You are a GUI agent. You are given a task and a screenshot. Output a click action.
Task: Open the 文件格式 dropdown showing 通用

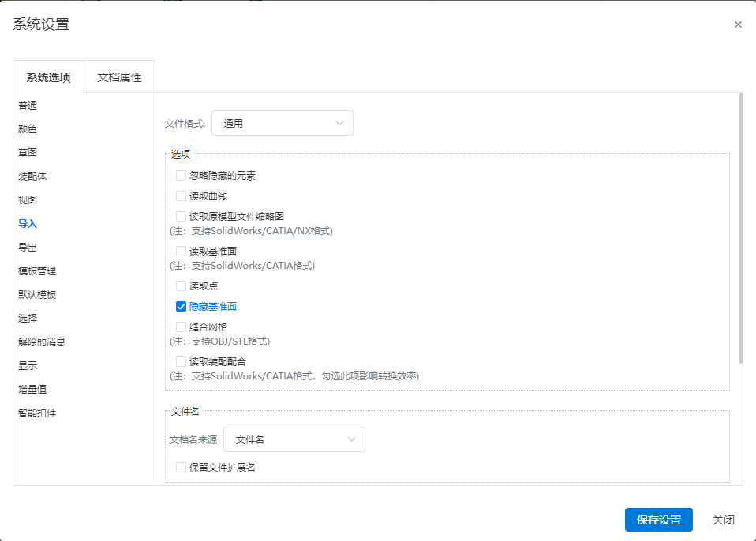pyautogui.click(x=283, y=123)
